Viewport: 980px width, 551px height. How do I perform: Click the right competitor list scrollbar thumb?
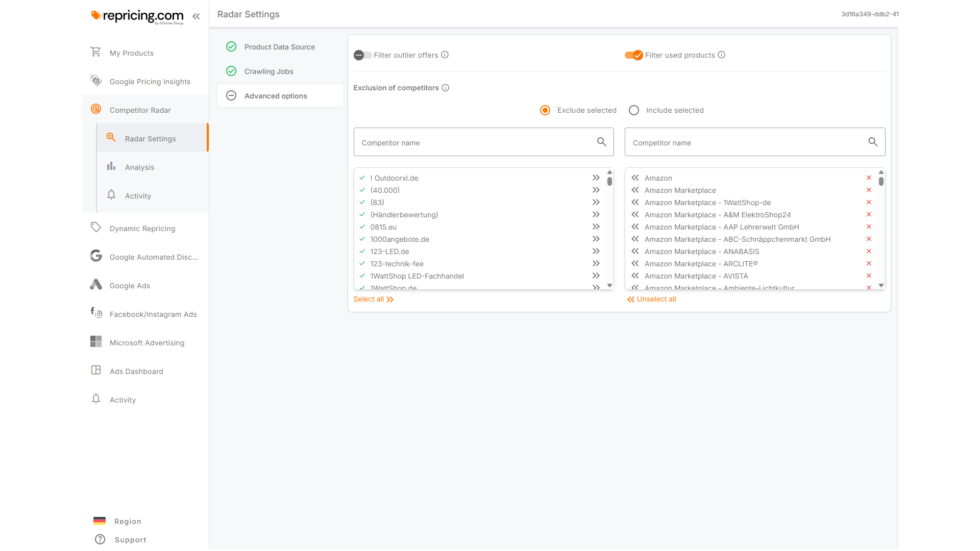pyautogui.click(x=881, y=181)
